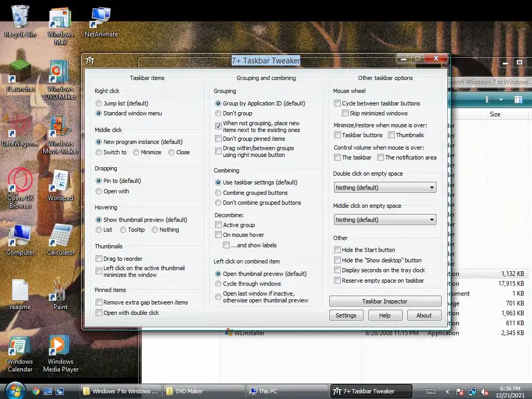Viewport: 532px width, 399px height.
Task: Switch to This PC taskbar button
Action: [x=287, y=391]
